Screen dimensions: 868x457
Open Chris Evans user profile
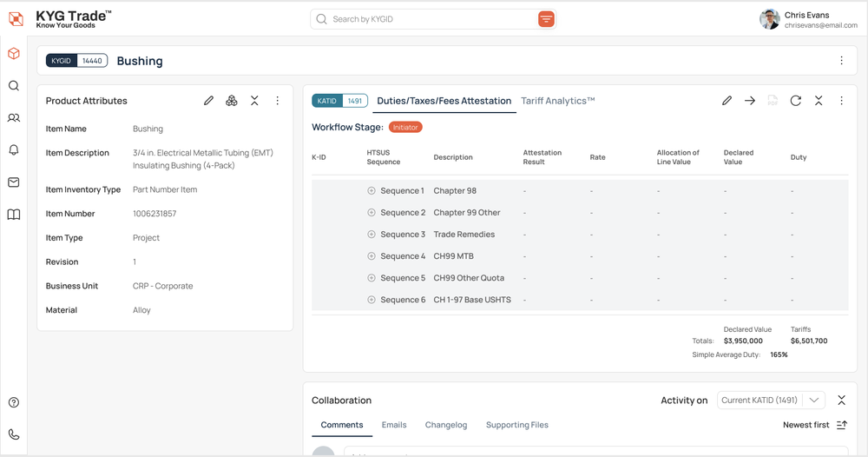point(807,19)
